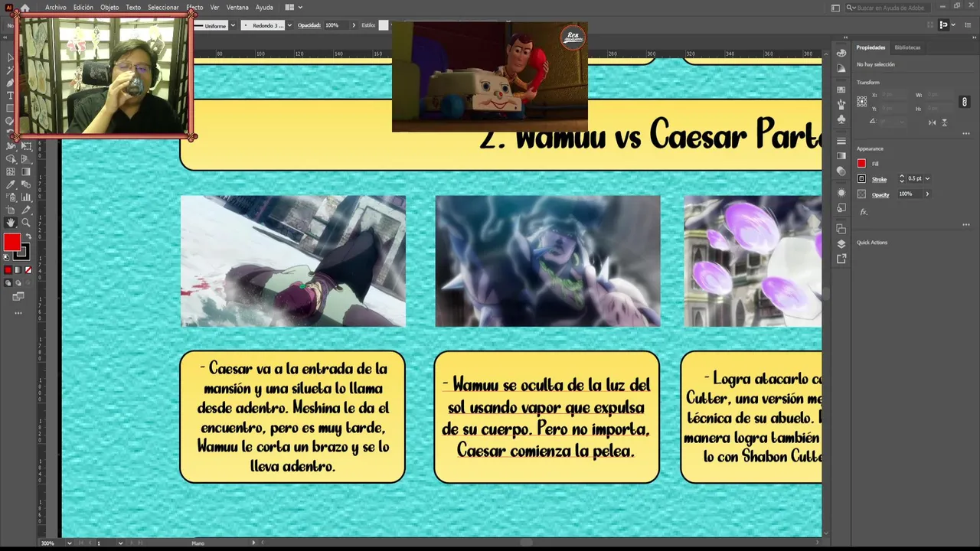Click the Stroke swatch in Properties
980x551 pixels.
861,178
